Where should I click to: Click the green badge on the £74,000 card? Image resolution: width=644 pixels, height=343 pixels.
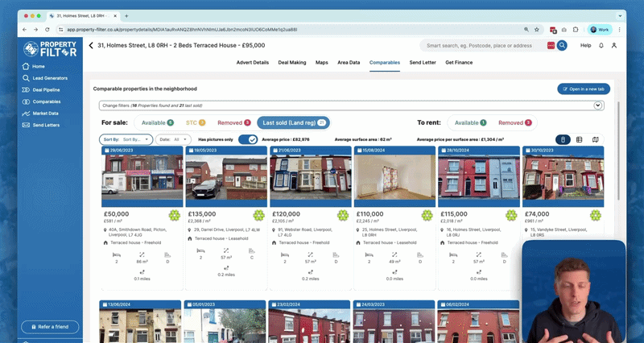pos(596,215)
